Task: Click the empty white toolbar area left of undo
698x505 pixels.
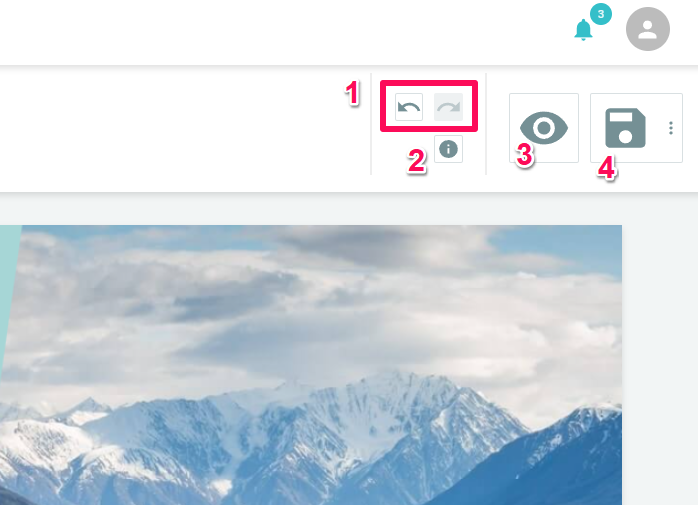Action: pos(178,129)
